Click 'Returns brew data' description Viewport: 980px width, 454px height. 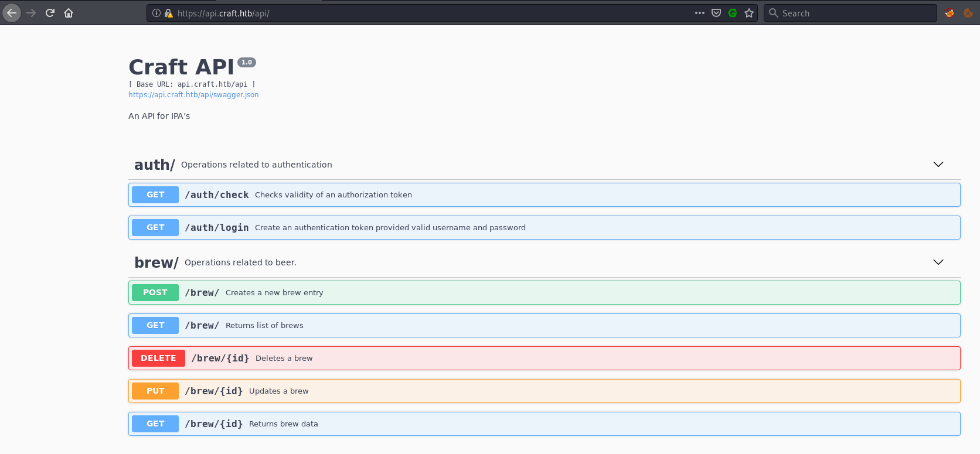[x=284, y=424]
